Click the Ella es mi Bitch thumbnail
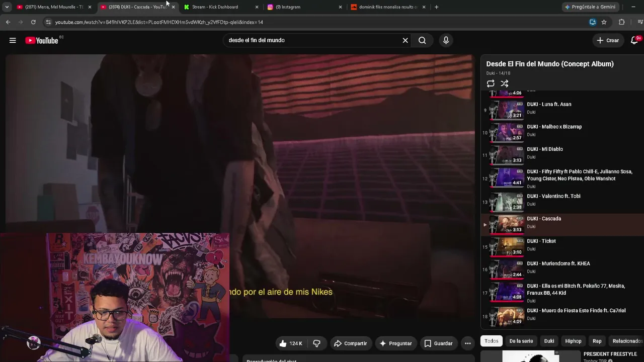 [507, 291]
